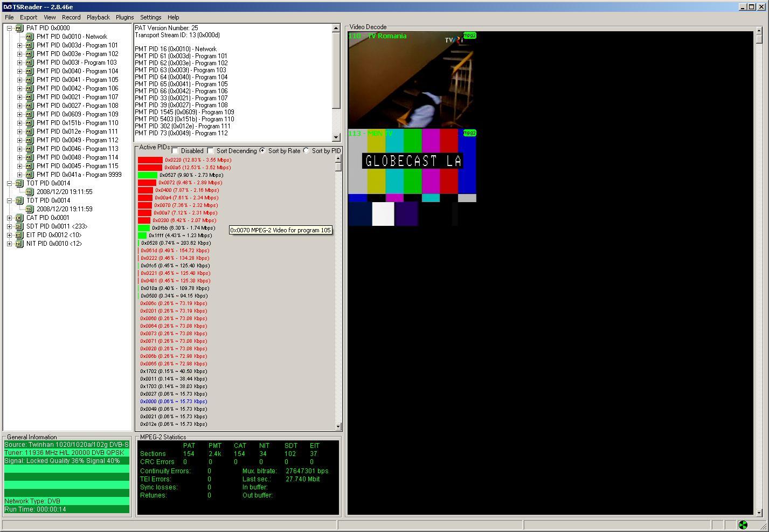Viewport: 769px width, 532px height.
Task: Click the green status indicator in status bar
Action: (743, 525)
